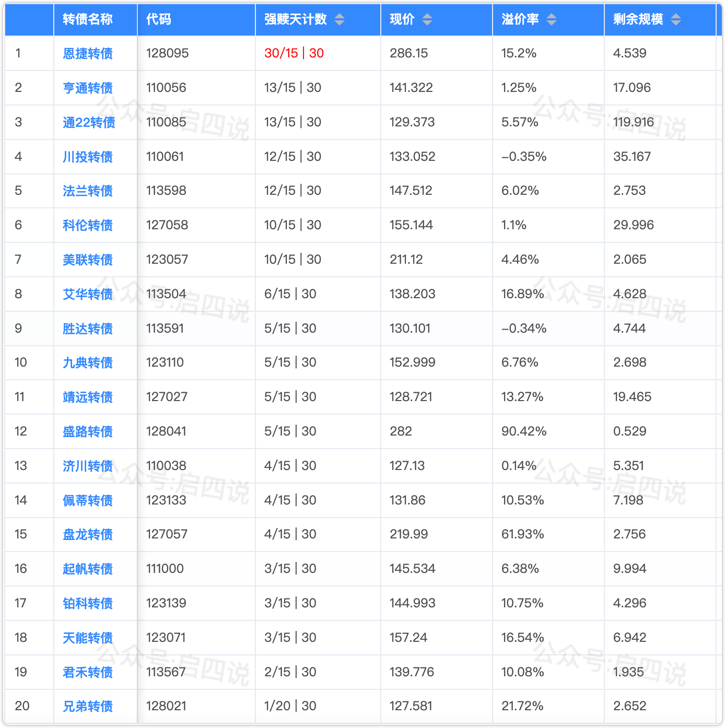Select row 12 price cell 282
This screenshot has height=728, width=725.
401,431
